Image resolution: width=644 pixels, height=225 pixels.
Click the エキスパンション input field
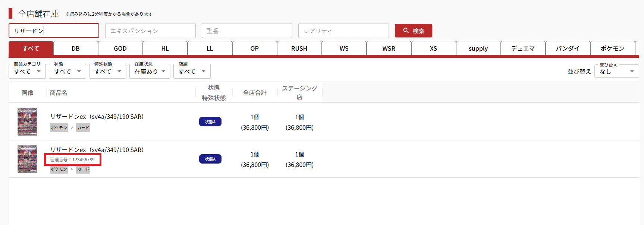pos(150,31)
